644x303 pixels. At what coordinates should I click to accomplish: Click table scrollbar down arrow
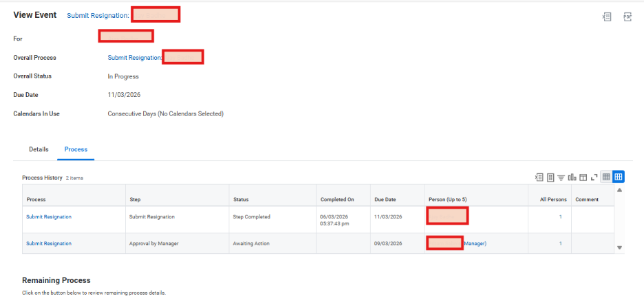tap(619, 247)
